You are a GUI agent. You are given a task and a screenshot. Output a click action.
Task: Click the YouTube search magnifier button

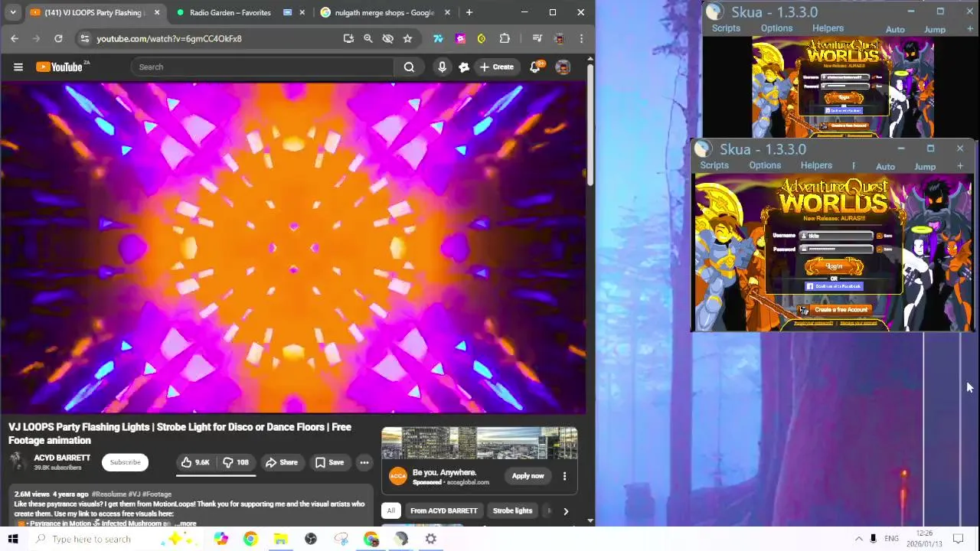[x=409, y=67]
